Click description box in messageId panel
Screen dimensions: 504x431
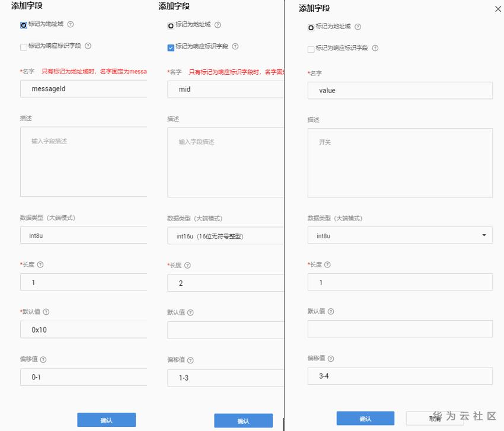[x=84, y=162]
